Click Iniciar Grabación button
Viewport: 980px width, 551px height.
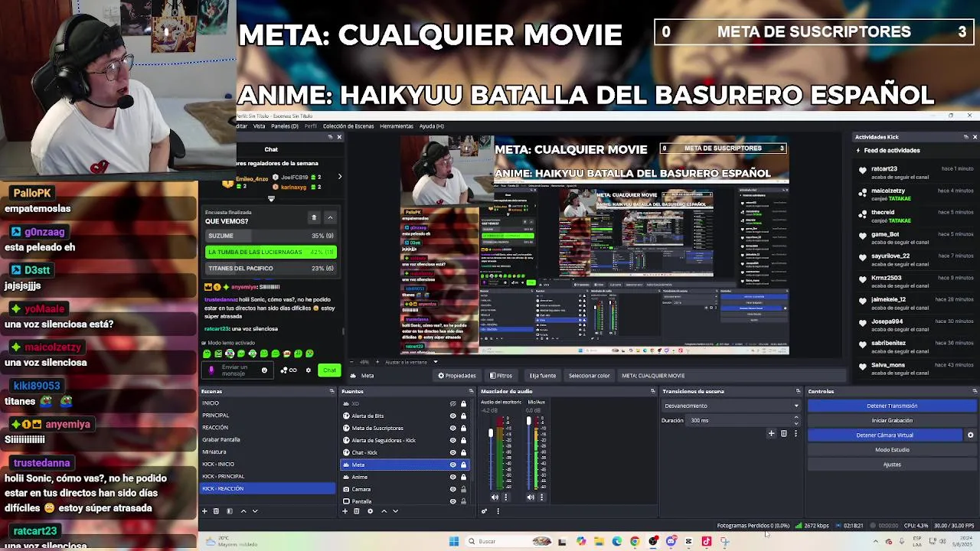coord(892,420)
